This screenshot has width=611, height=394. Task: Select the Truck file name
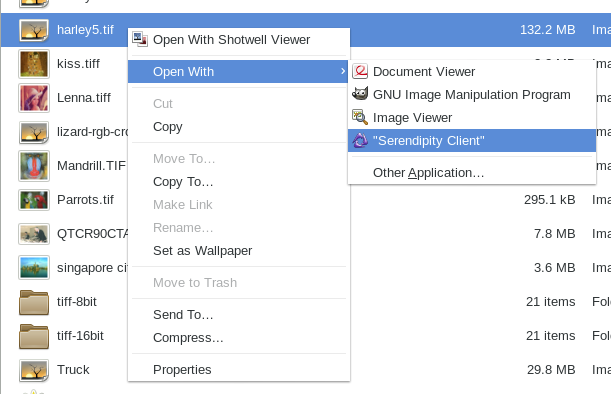click(x=73, y=369)
